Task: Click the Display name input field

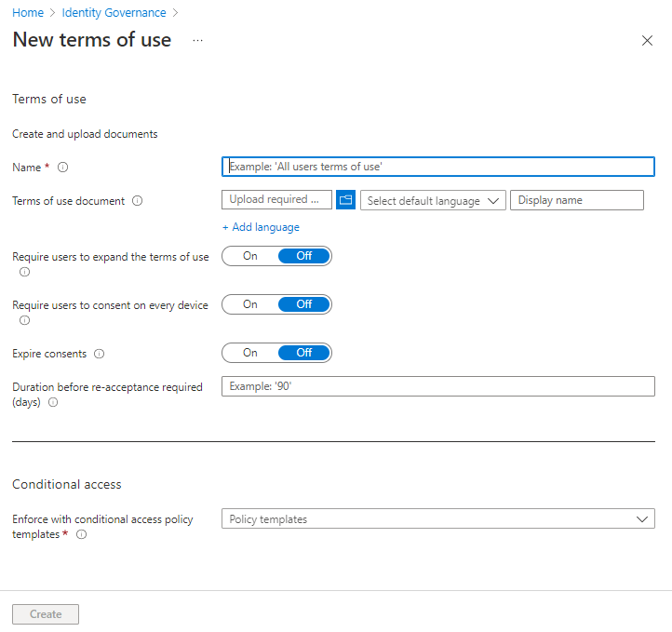Action: 576,200
